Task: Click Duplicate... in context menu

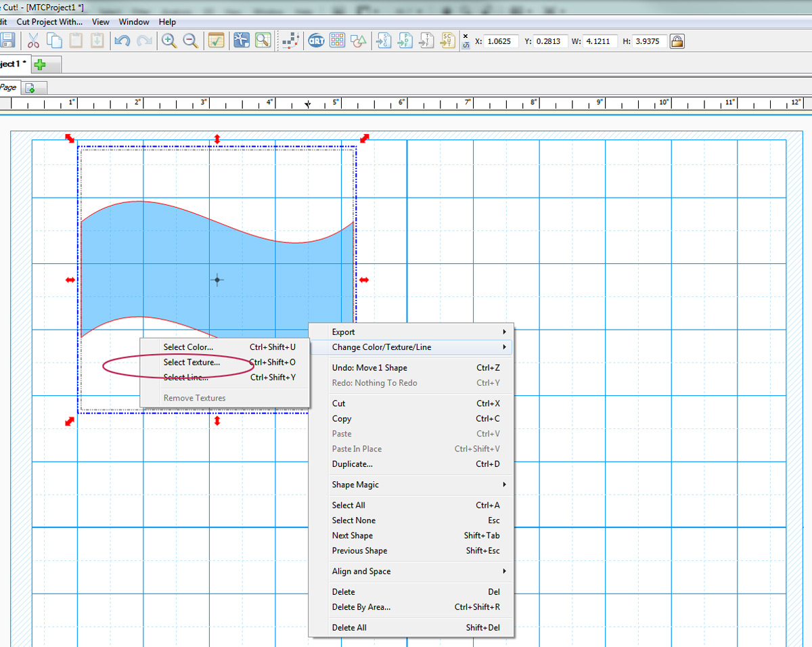Action: coord(352,464)
